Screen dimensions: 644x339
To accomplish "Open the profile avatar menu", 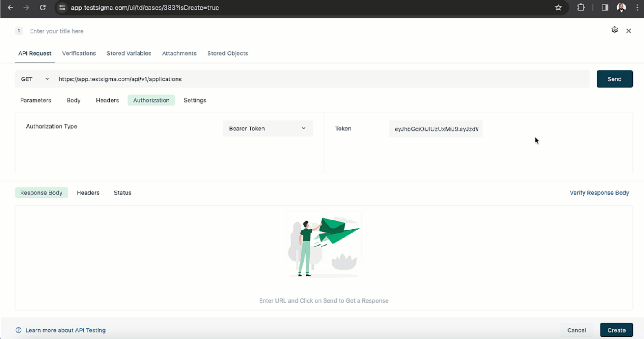I will (621, 7).
